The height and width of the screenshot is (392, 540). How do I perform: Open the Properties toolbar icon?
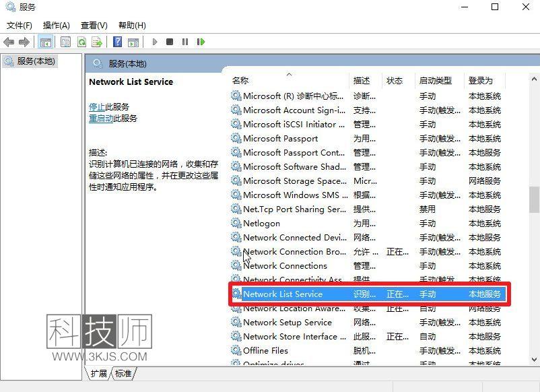[65, 42]
